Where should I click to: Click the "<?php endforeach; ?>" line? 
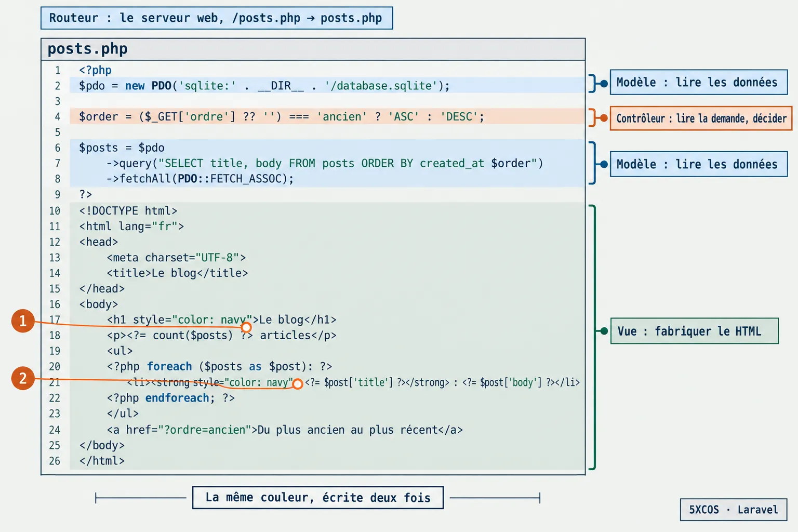[x=170, y=398]
